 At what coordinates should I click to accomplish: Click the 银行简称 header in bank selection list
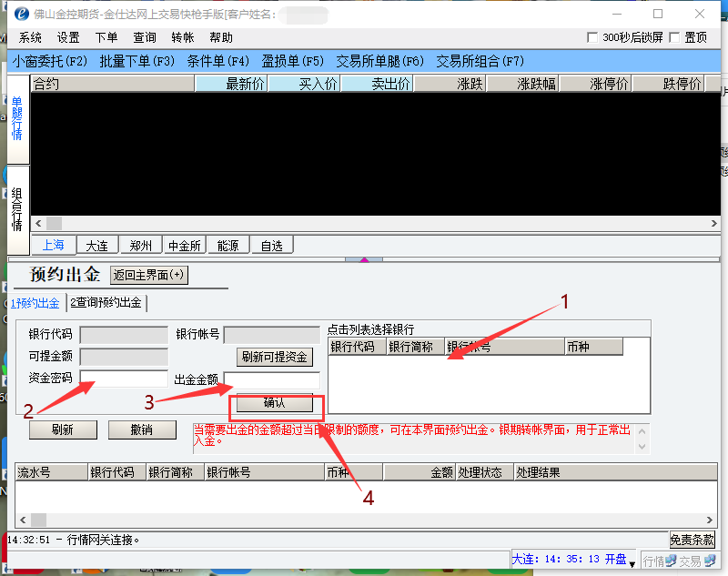[x=416, y=347]
